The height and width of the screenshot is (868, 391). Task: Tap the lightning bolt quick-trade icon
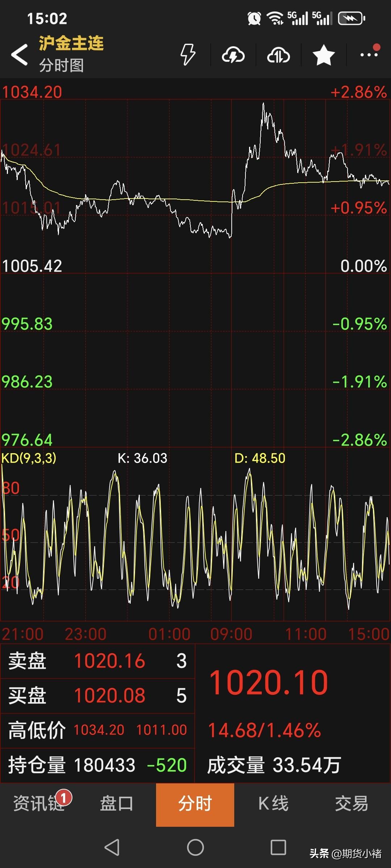pos(188,55)
